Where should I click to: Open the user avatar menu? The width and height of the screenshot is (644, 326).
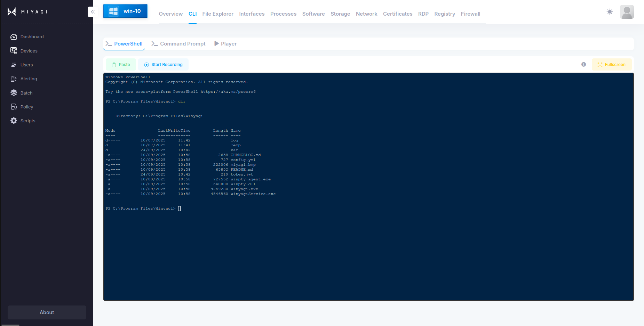(627, 12)
